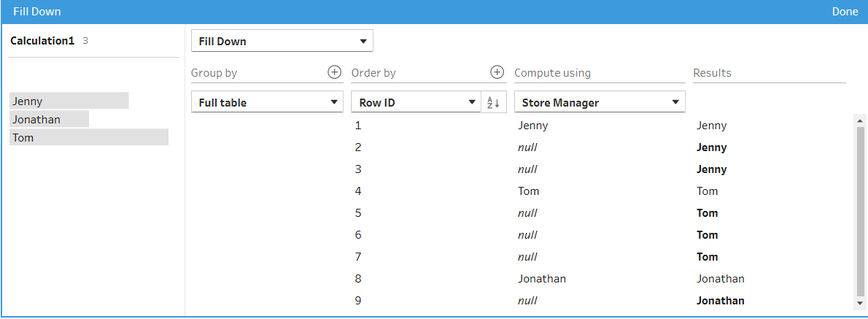Image resolution: width=868 pixels, height=319 pixels.
Task: Expand the Full table group by dropdown
Action: pos(267,103)
